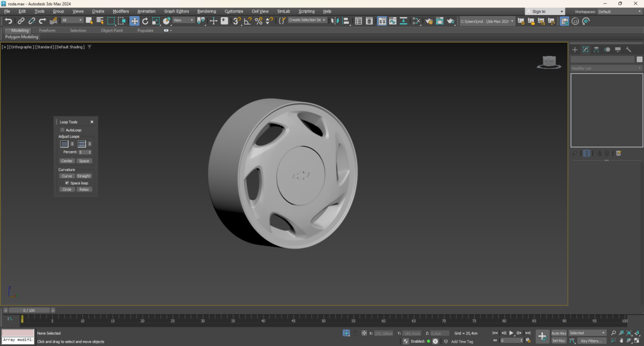This screenshot has height=346, width=644.
Task: Enable the AutoLoop checkbox
Action: (62, 130)
